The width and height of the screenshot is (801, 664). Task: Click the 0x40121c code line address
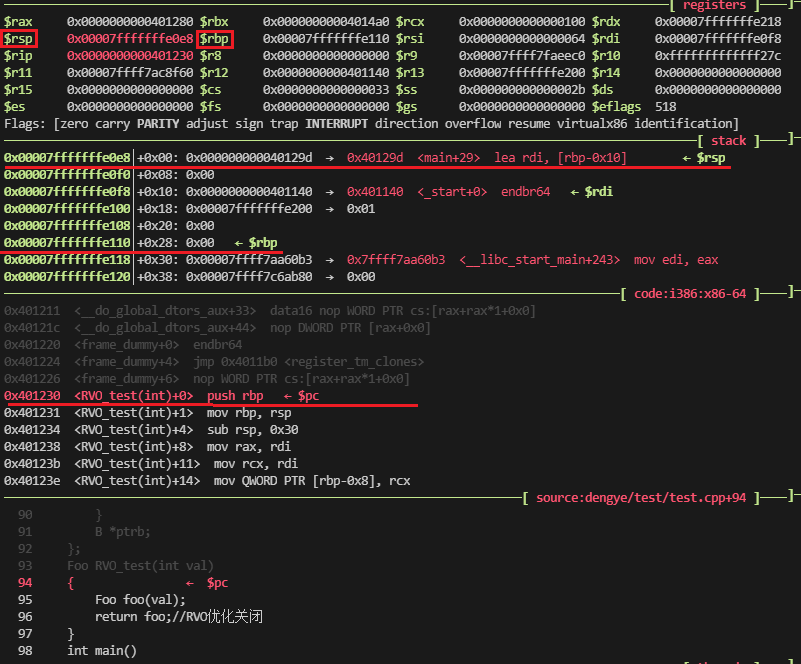click(x=32, y=327)
